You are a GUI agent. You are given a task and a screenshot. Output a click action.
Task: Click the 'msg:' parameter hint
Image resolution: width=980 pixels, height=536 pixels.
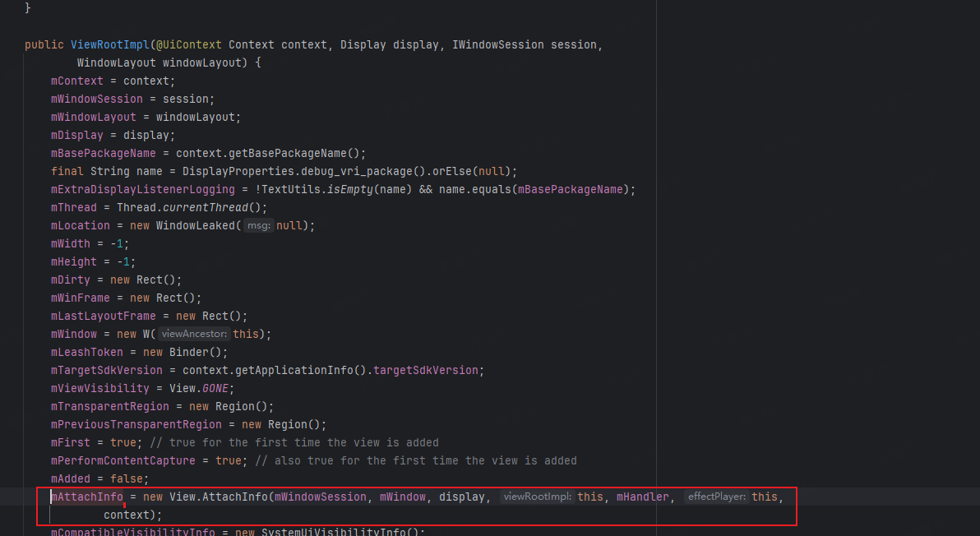point(259,226)
